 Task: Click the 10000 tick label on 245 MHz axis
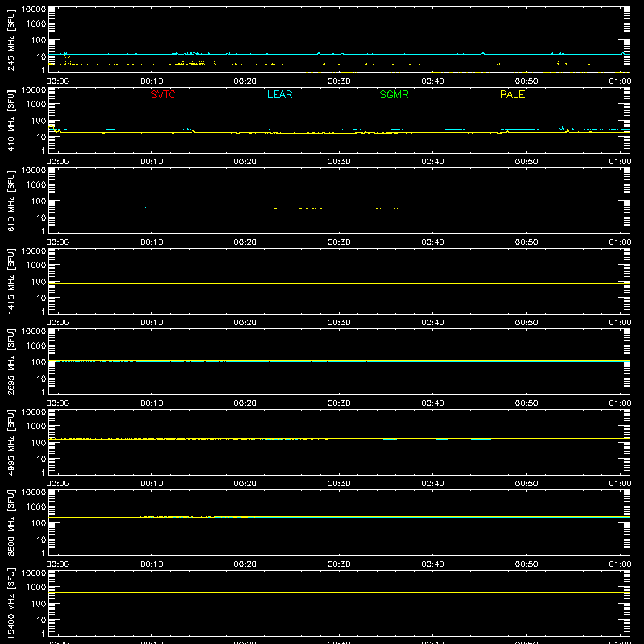[x=34, y=10]
